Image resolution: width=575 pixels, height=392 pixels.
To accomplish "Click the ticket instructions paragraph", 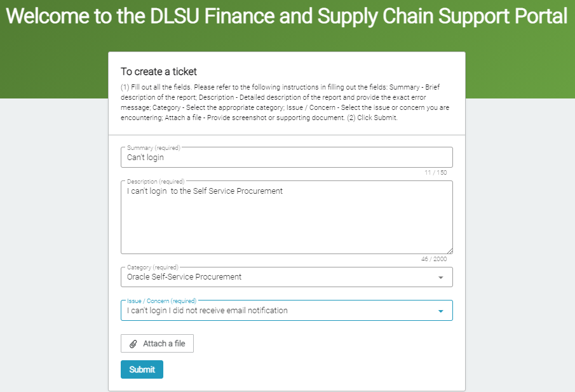I will [x=286, y=102].
